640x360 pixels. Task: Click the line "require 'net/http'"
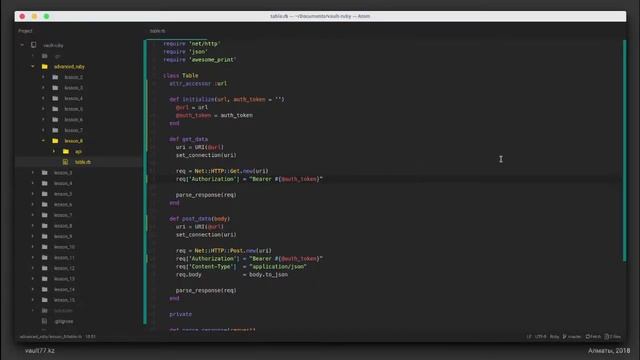192,44
